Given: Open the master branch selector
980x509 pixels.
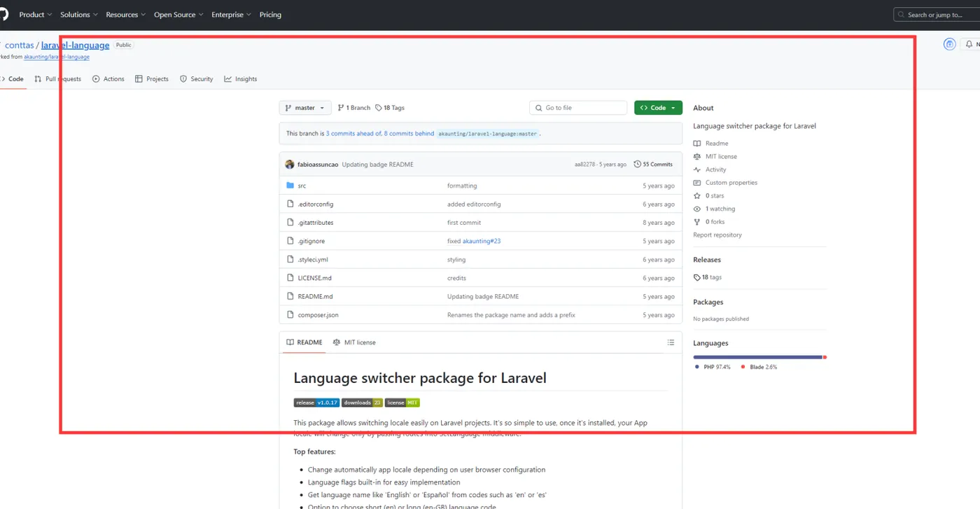Looking at the screenshot, I should [305, 108].
